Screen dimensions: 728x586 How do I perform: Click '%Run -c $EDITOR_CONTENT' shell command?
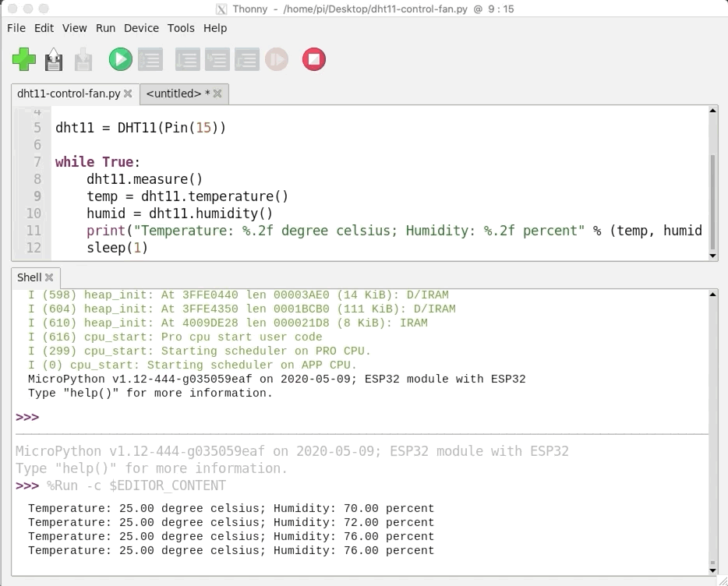click(136, 485)
